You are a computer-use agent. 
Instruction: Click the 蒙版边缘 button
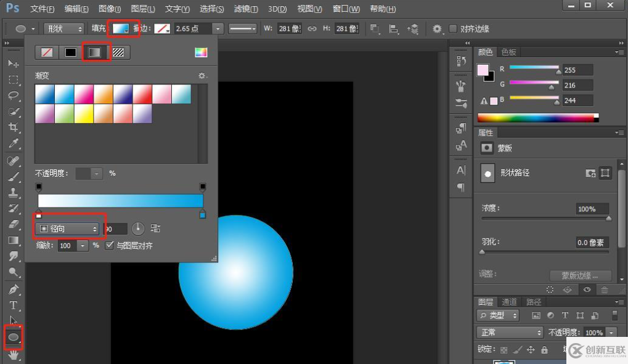pos(580,275)
